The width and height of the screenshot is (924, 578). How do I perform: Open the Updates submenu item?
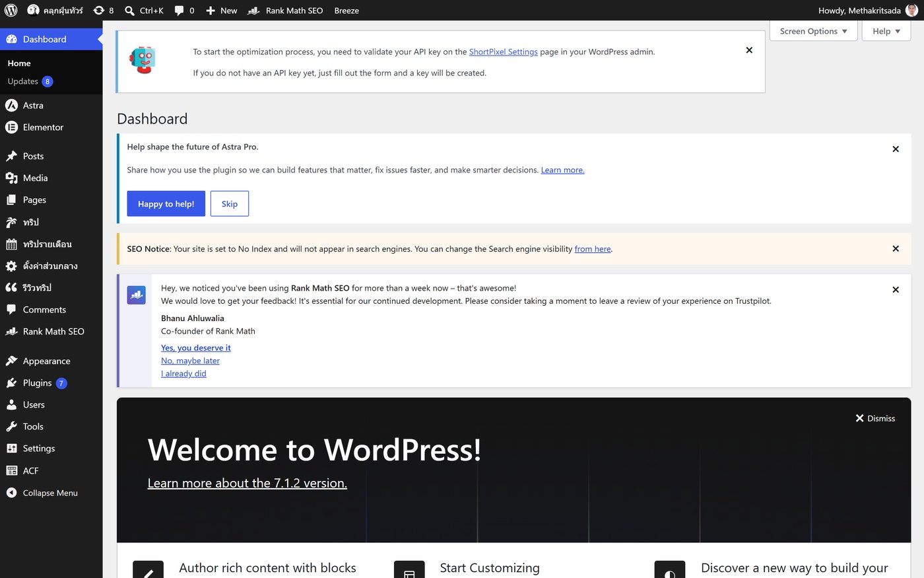[30, 81]
